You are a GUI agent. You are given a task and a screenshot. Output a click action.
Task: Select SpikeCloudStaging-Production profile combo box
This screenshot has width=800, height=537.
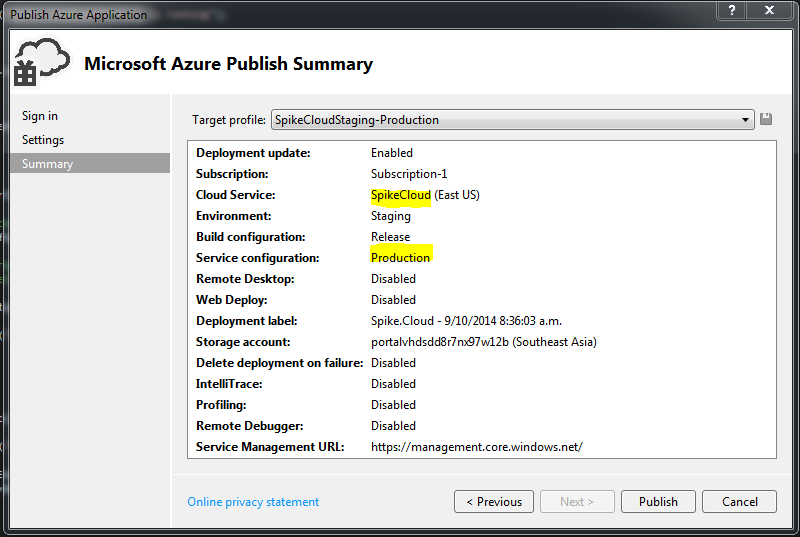click(x=512, y=120)
